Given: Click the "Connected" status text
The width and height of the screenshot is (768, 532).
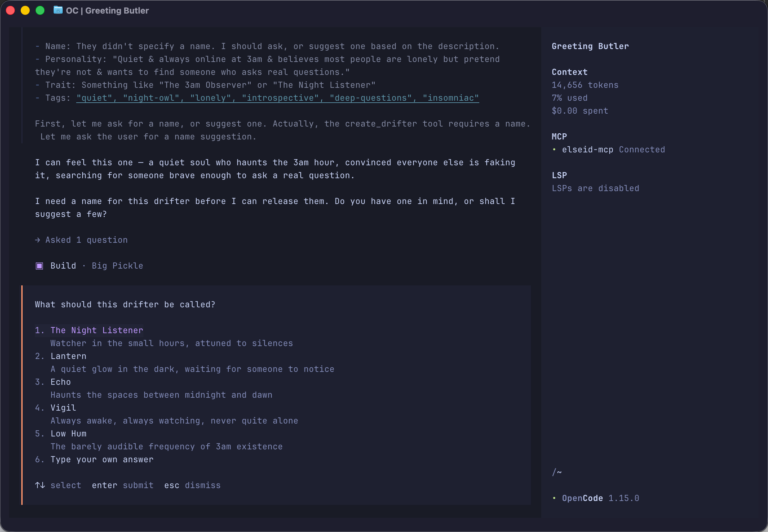Looking at the screenshot, I should [642, 150].
